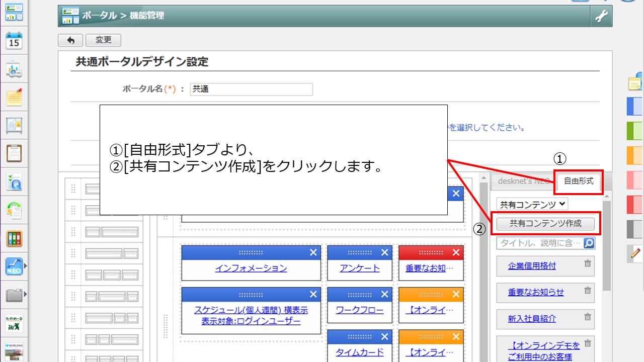Delete 【オンラインデモを content with trash icon

point(588,343)
